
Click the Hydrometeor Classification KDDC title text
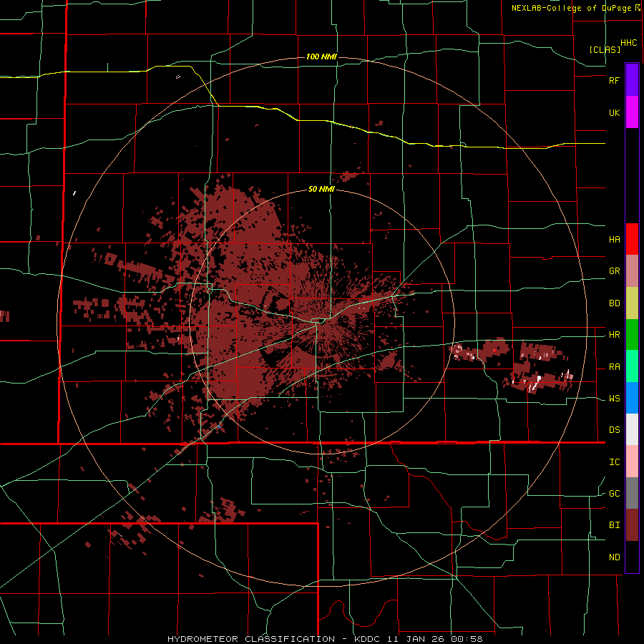(325, 639)
